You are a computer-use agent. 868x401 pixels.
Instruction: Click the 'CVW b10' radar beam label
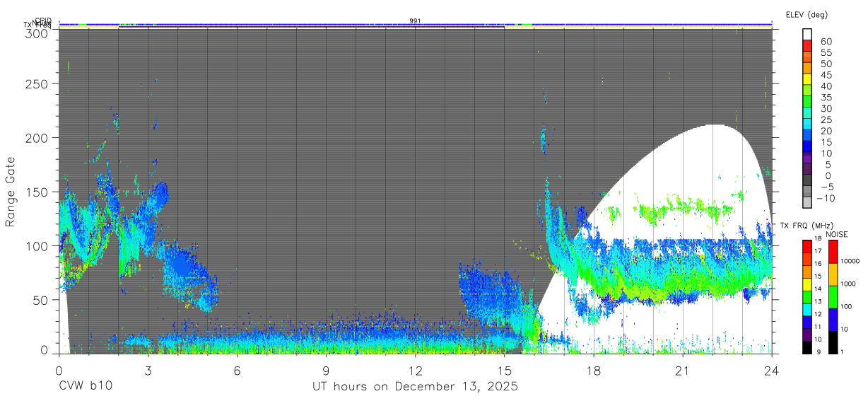click(x=86, y=386)
